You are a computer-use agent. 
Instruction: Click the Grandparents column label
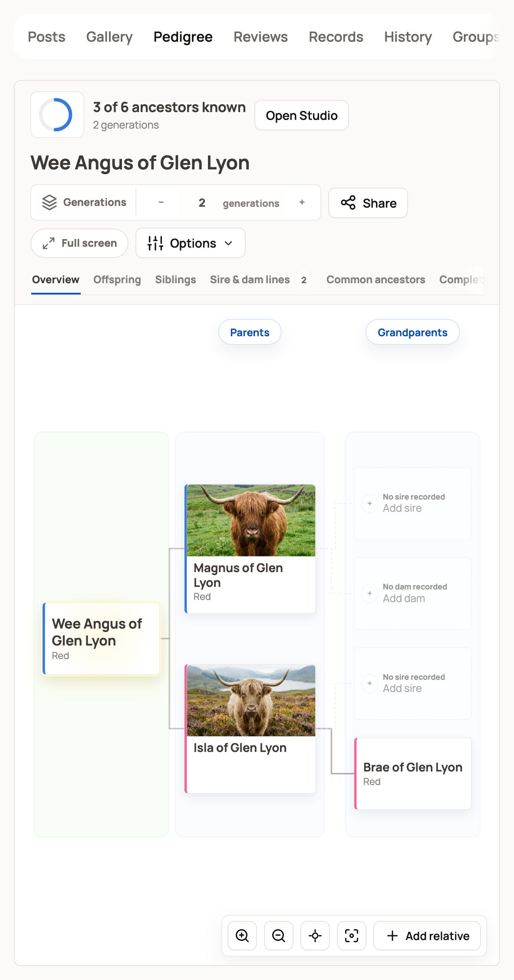click(x=412, y=332)
